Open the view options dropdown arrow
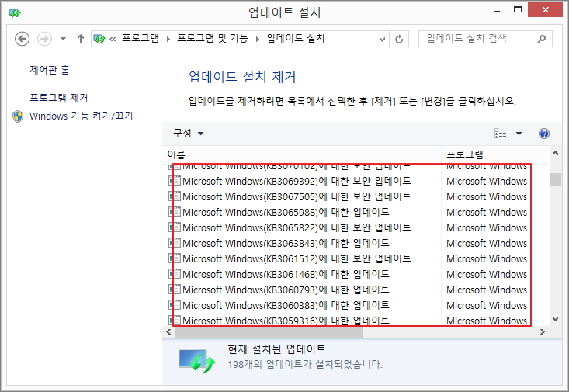 click(x=519, y=134)
